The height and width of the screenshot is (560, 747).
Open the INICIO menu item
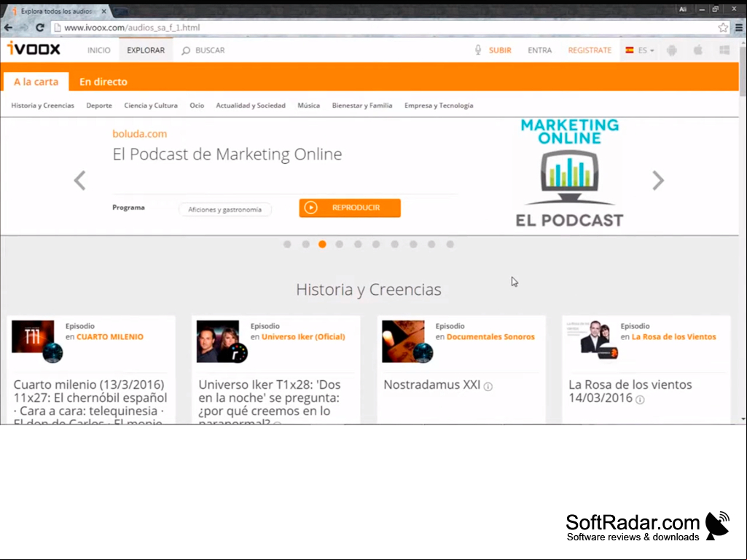(x=98, y=50)
